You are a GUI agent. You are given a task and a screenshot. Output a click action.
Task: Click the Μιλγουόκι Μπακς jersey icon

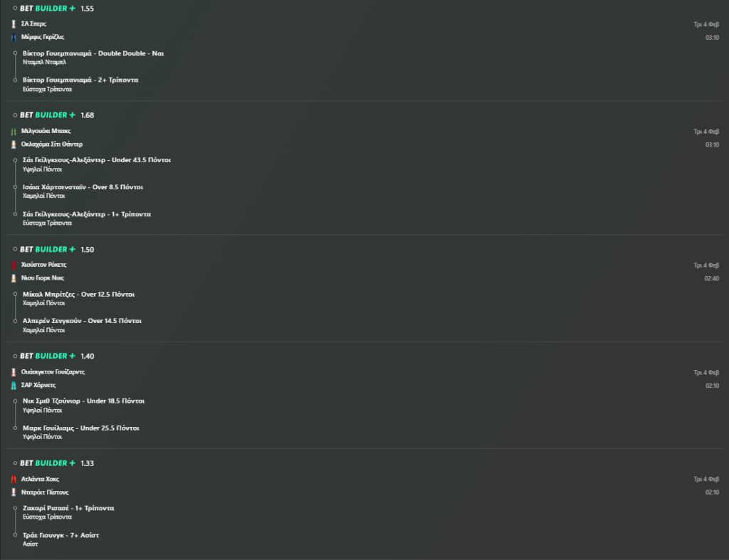[14, 132]
